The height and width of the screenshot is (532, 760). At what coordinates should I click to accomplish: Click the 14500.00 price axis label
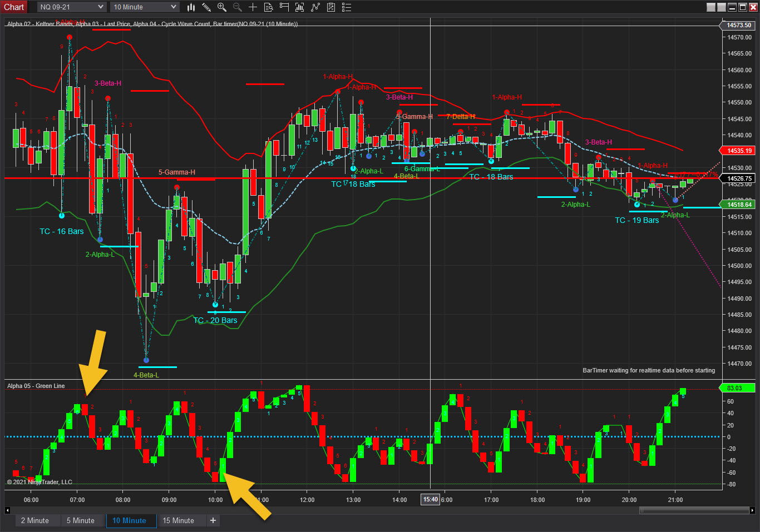(739, 266)
